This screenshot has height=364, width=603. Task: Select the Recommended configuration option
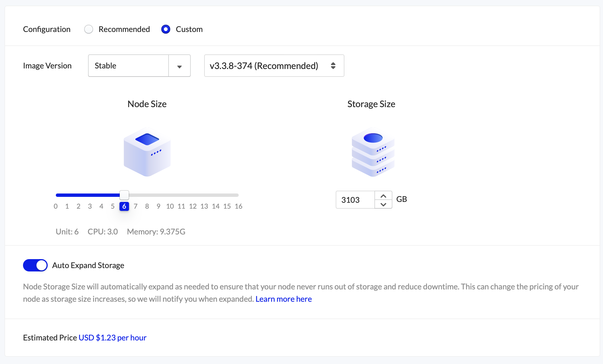click(89, 29)
